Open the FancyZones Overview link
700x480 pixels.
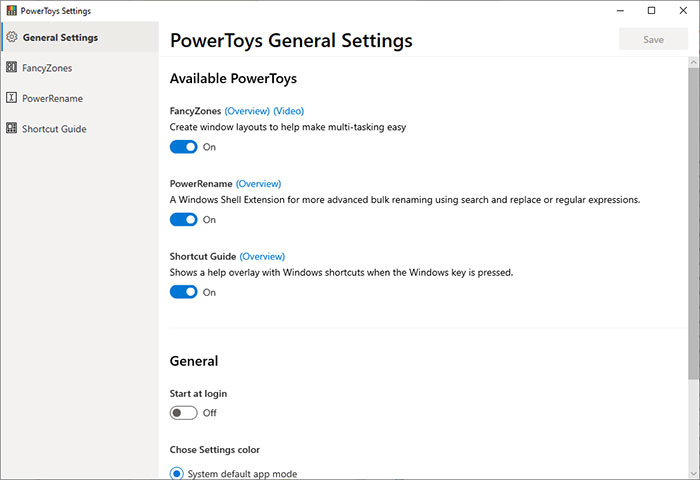click(247, 111)
